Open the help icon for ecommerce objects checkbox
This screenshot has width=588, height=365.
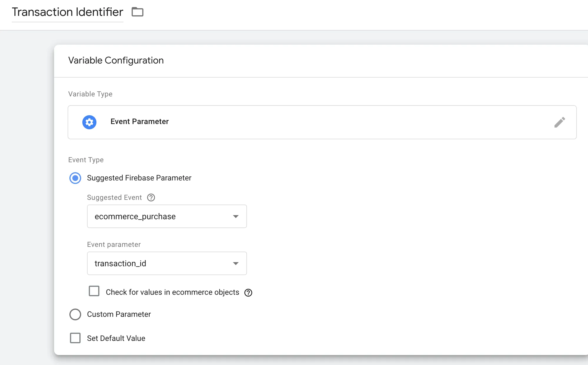pos(248,293)
